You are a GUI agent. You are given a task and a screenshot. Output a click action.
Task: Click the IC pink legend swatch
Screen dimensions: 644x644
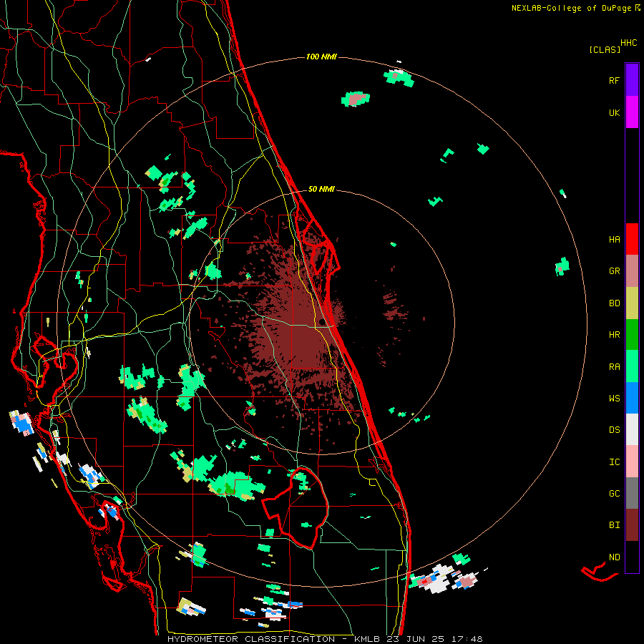[632, 462]
